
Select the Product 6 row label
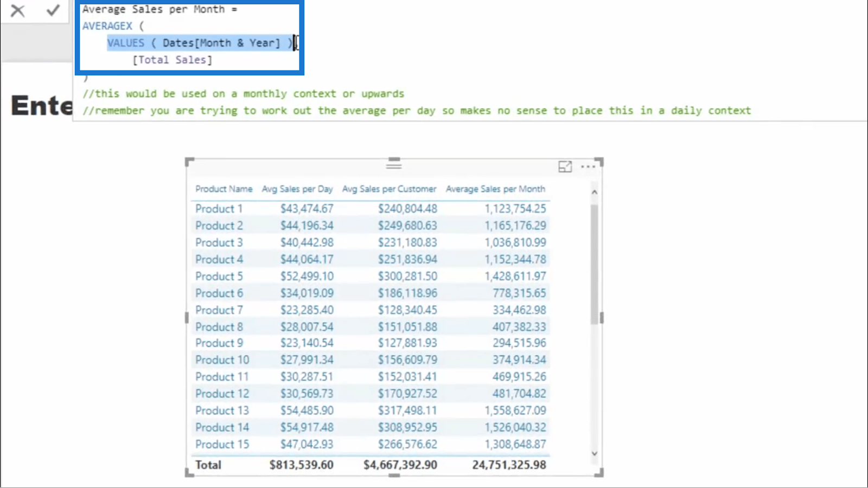point(219,293)
